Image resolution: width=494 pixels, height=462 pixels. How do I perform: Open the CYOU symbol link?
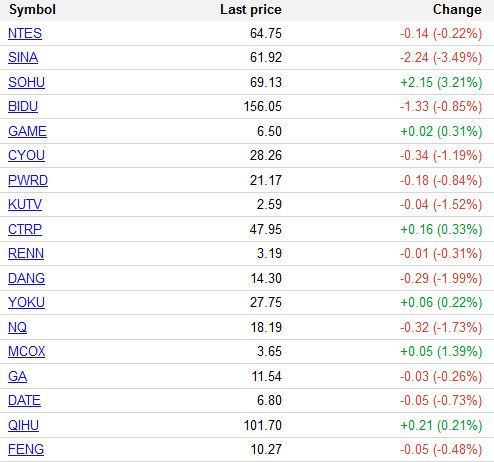point(26,155)
